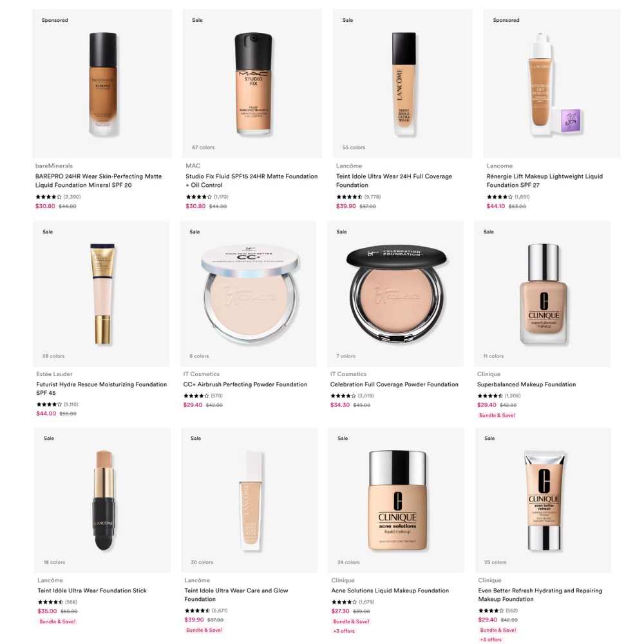
Task: Click Bundle & Save under Superbalanced Makeup Foundation
Action: point(497,415)
